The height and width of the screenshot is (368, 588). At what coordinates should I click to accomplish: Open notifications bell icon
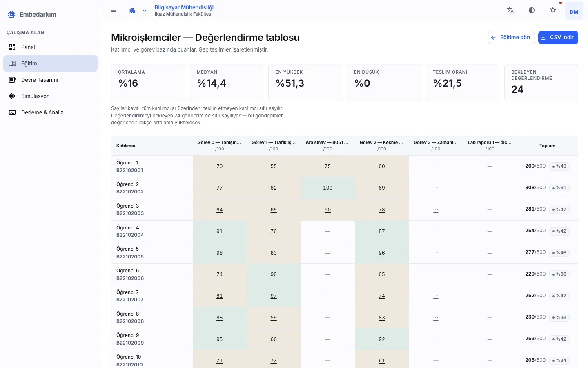[x=553, y=11]
